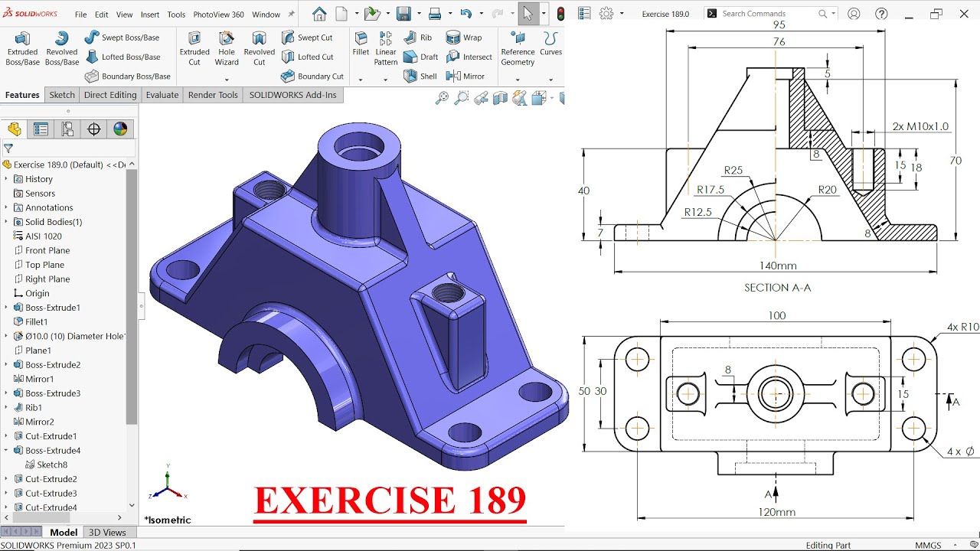Switch to the ConfigurationManager panel tab

click(67, 129)
